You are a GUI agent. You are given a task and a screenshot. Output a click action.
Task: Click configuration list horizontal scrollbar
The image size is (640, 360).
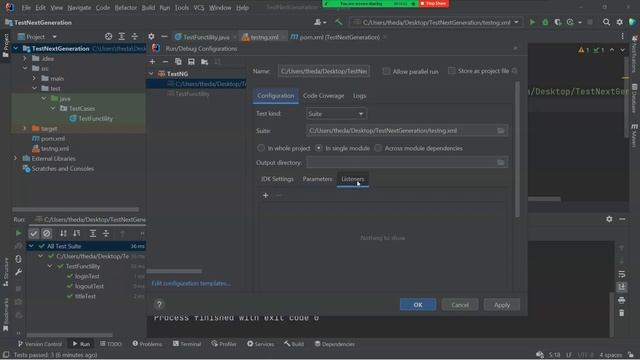point(174,271)
